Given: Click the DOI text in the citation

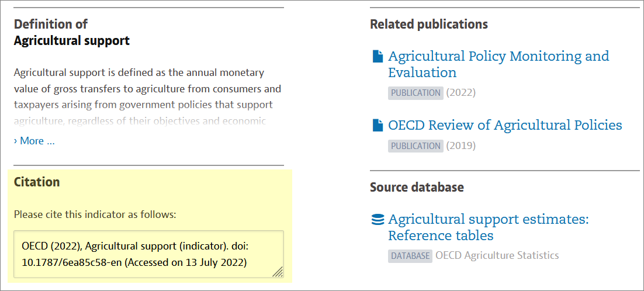Looking at the screenshot, I should point(71,263).
